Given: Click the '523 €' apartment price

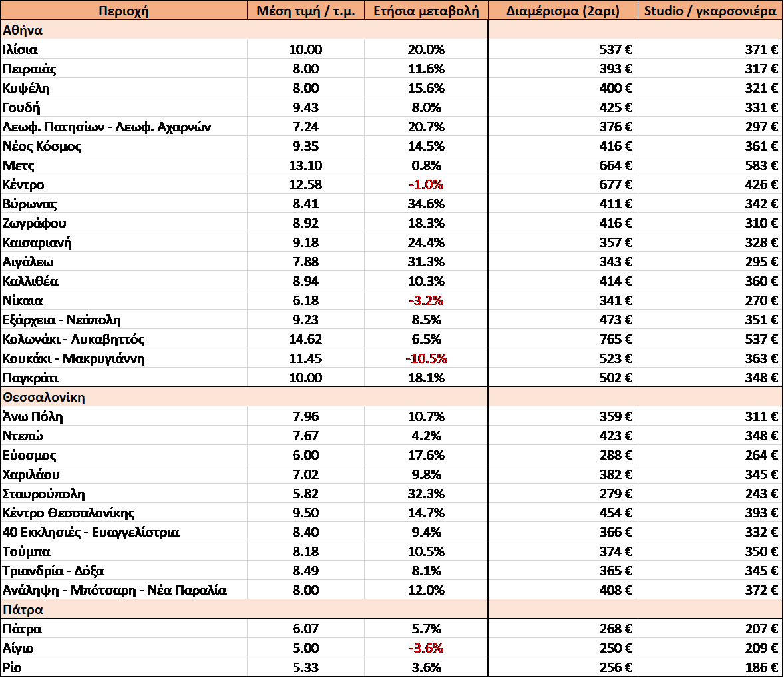Looking at the screenshot, I should coord(616,359).
